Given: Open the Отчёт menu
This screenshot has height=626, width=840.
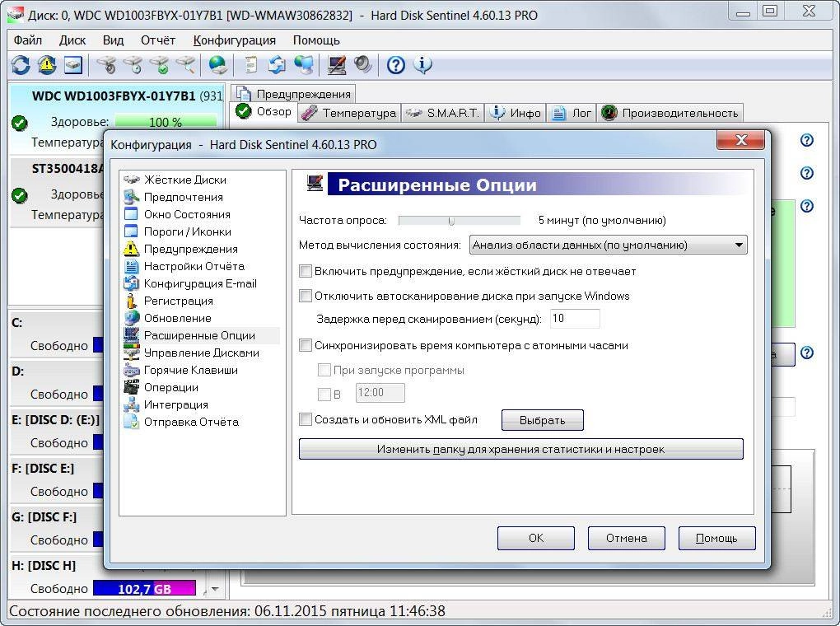Looking at the screenshot, I should click(158, 40).
